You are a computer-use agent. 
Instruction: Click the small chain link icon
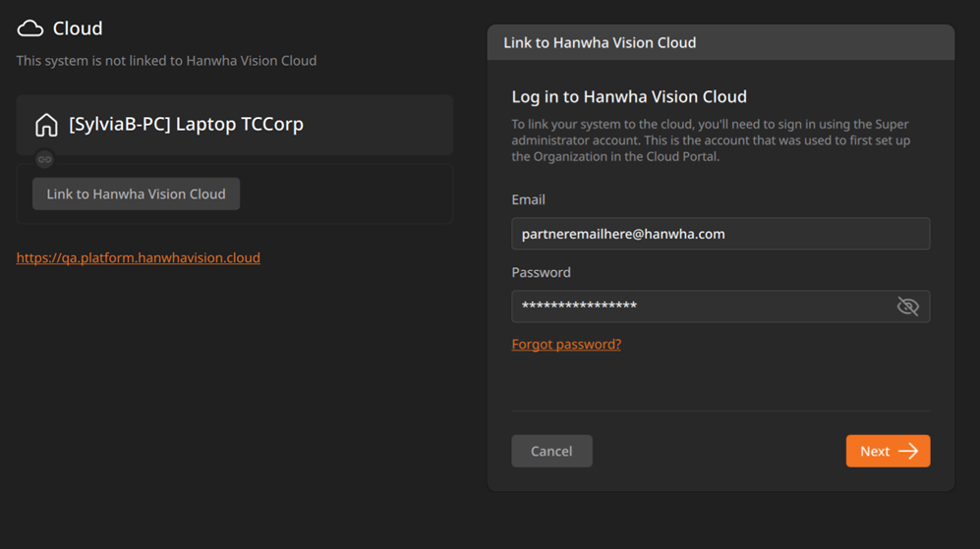point(44,159)
